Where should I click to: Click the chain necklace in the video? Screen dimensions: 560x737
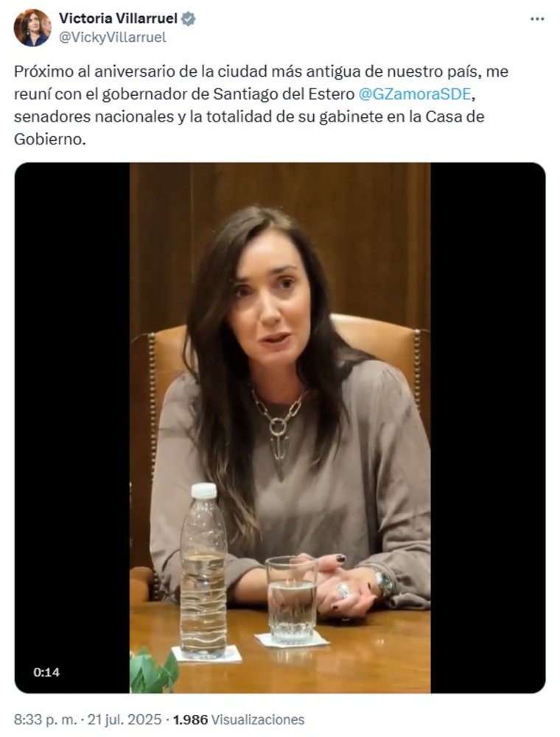tap(279, 430)
